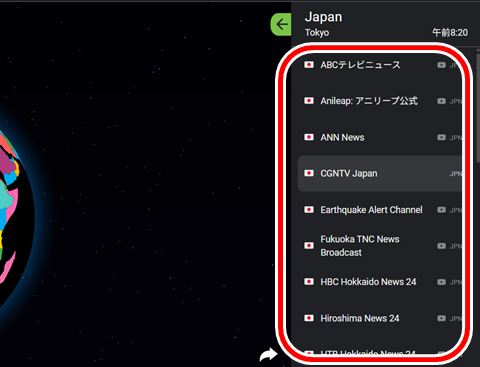Click the YouTube icon on ABCテレビニュース row
The image size is (480, 367).
click(x=441, y=65)
